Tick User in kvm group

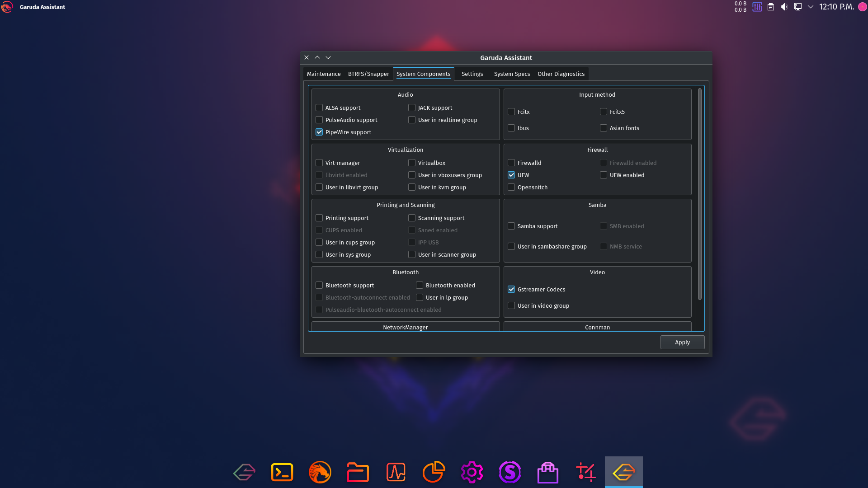(412, 187)
